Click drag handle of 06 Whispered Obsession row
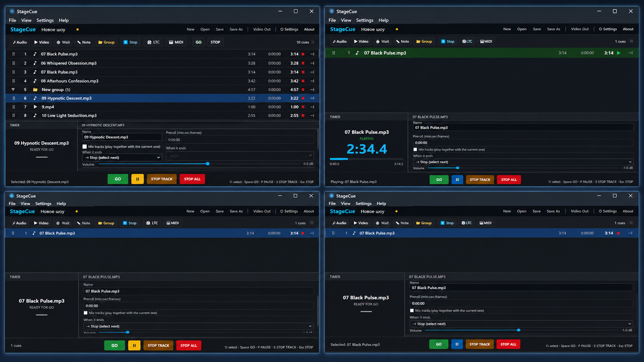The height and width of the screenshot is (362, 644). tap(13, 63)
